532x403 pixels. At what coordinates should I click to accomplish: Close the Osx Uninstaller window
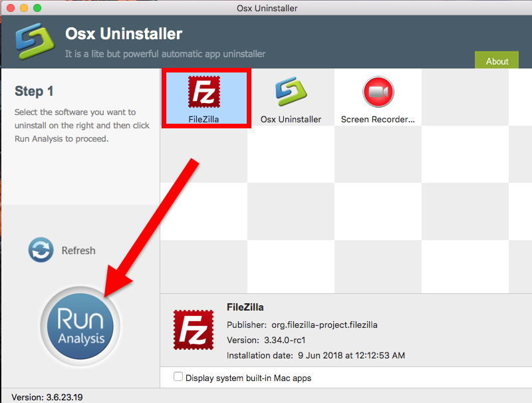tap(9, 8)
